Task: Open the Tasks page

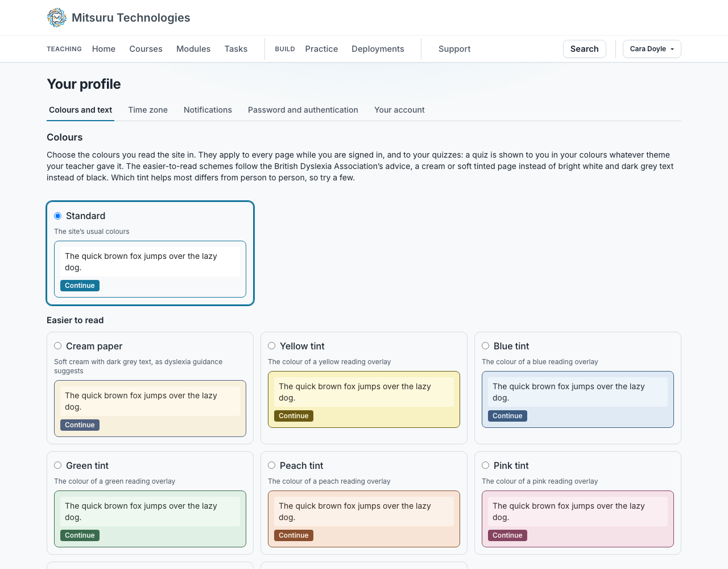Action: [236, 49]
